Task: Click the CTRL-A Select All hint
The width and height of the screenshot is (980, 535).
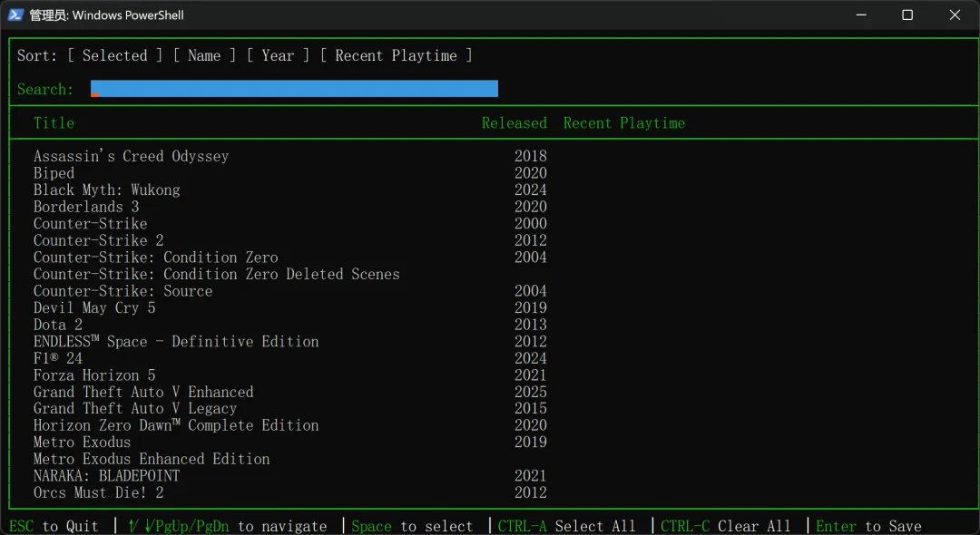Action: [x=566, y=526]
